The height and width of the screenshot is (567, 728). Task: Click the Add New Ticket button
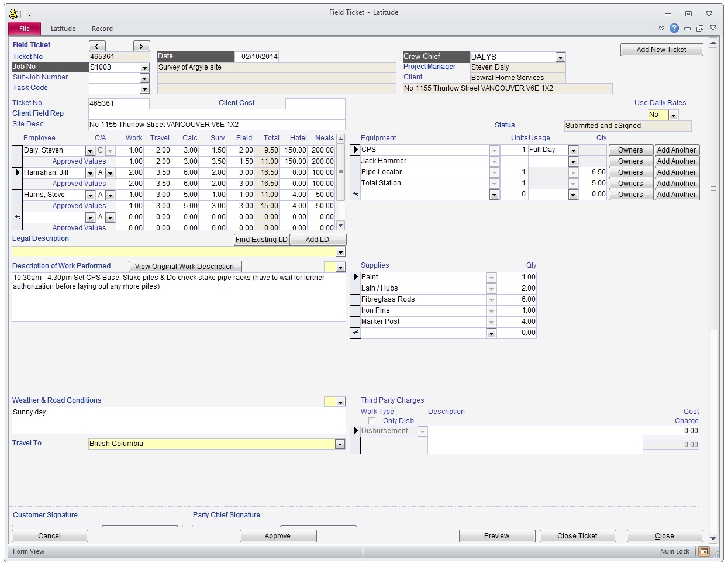661,50
